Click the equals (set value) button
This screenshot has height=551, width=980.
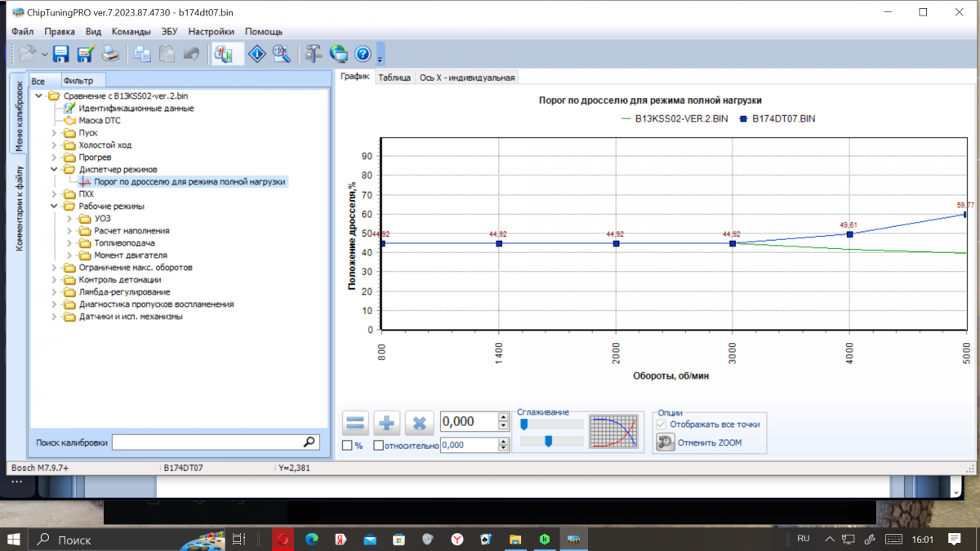355,423
